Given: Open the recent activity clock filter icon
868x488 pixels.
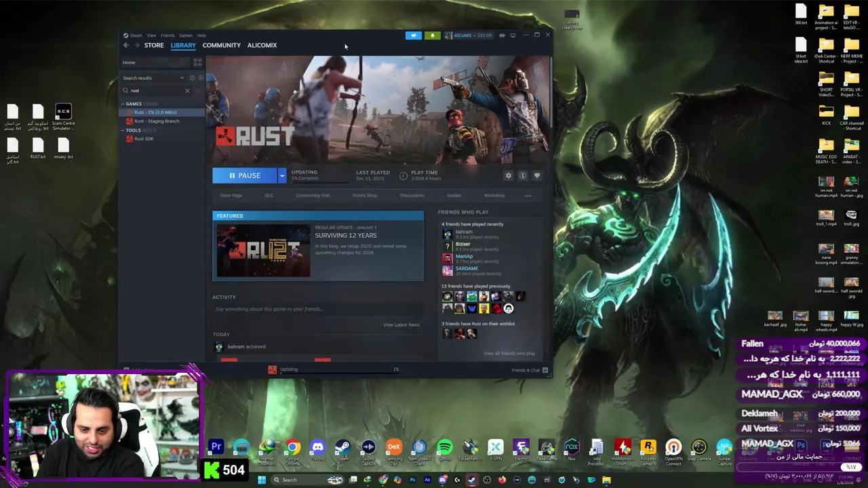Looking at the screenshot, I should click(x=192, y=78).
